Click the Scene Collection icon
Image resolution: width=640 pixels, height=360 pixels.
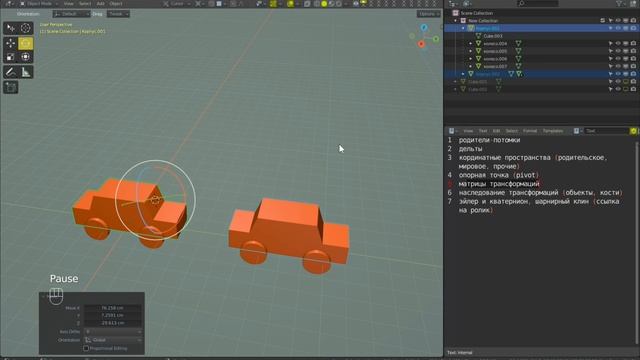pos(456,13)
